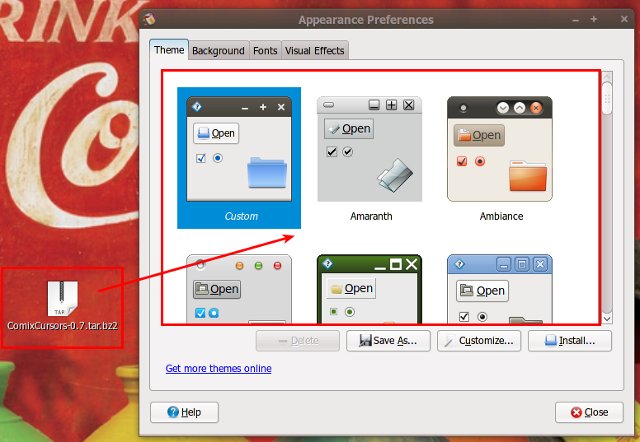
Task: Click the theme list vertical scrollbar handle
Action: pyautogui.click(x=607, y=98)
